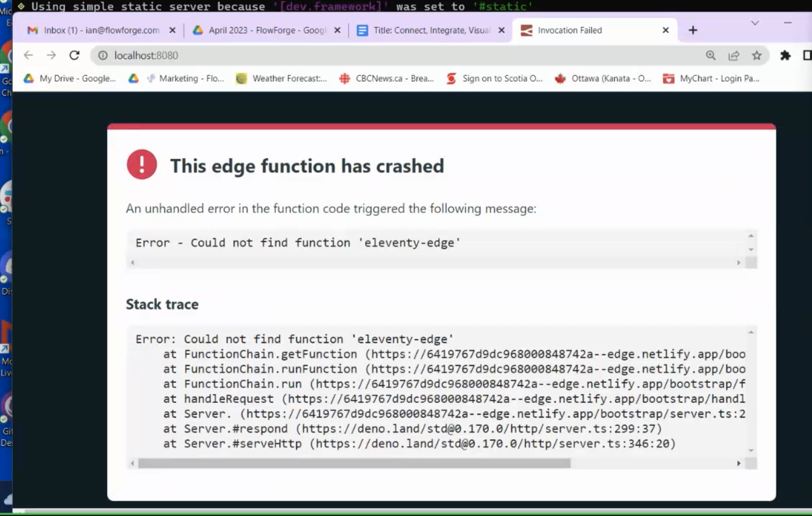
Task: Go back to the previous page
Action: 28,55
